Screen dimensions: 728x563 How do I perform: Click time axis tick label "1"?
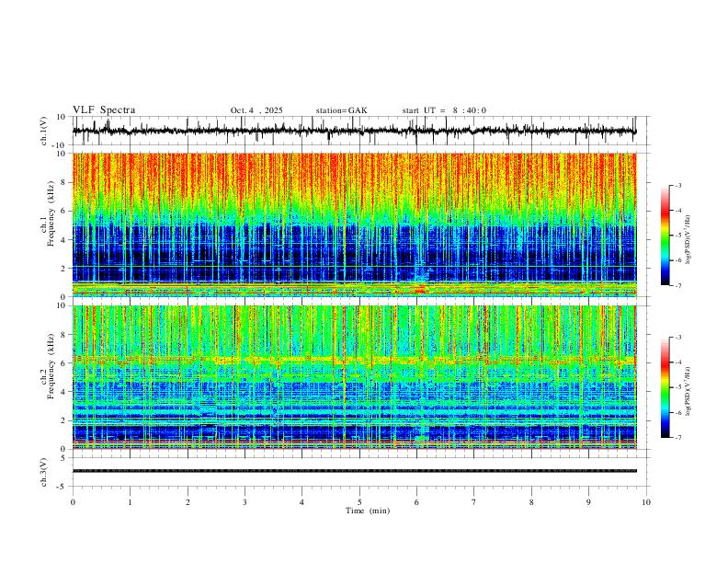[x=130, y=502]
